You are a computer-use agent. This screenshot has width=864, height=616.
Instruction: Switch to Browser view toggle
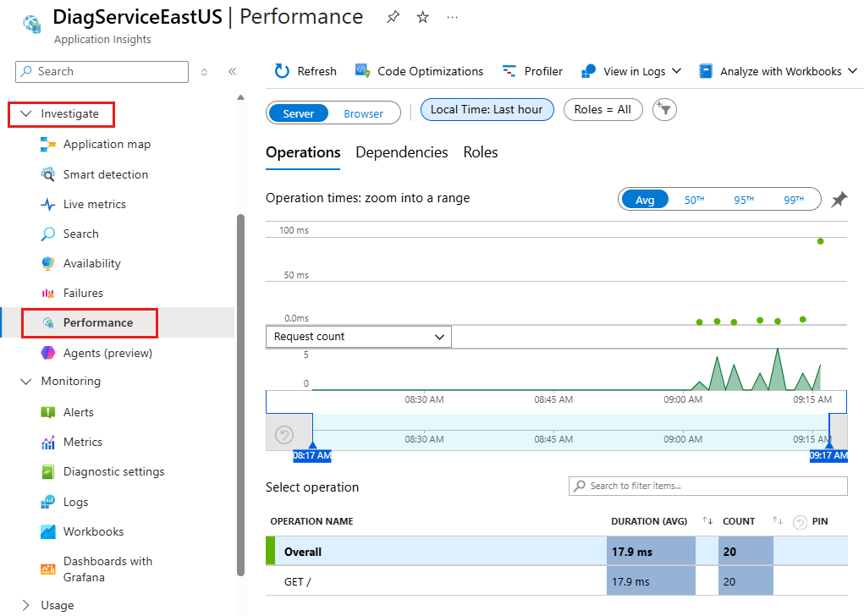click(363, 113)
